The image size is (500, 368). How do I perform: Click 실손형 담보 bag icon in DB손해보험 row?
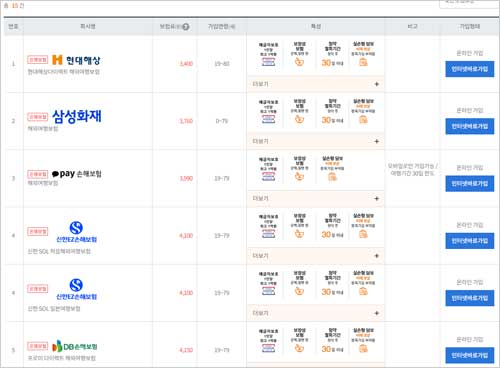[363, 349]
